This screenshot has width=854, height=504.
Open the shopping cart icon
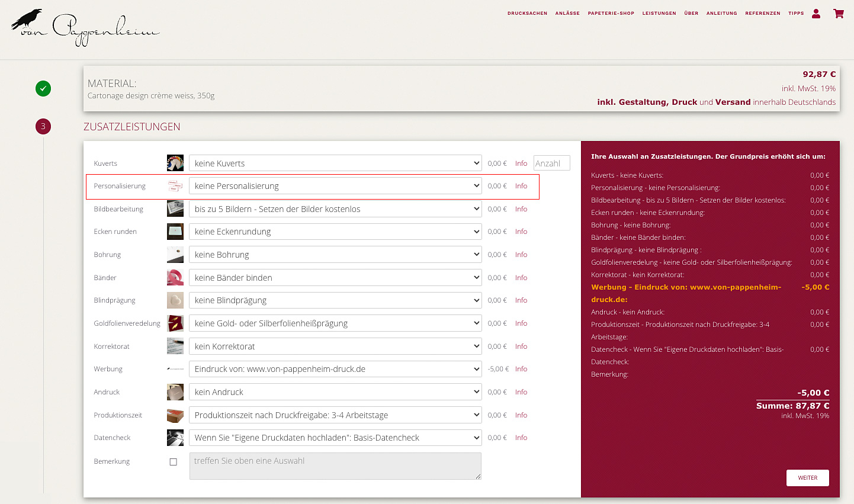pos(839,14)
